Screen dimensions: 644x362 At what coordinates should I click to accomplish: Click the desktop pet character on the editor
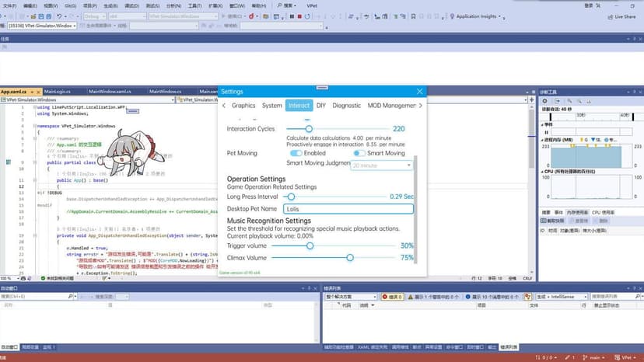(131, 154)
